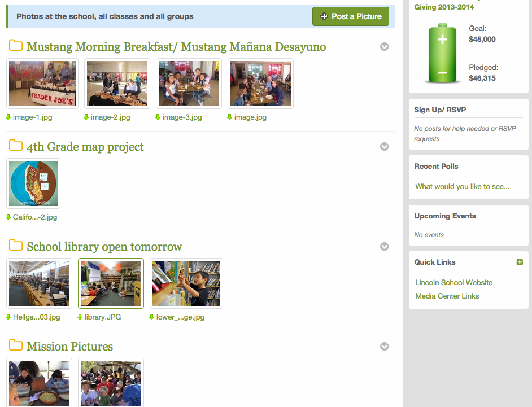
Task: Click the plus icon in Quick Links header
Action: [x=520, y=262]
